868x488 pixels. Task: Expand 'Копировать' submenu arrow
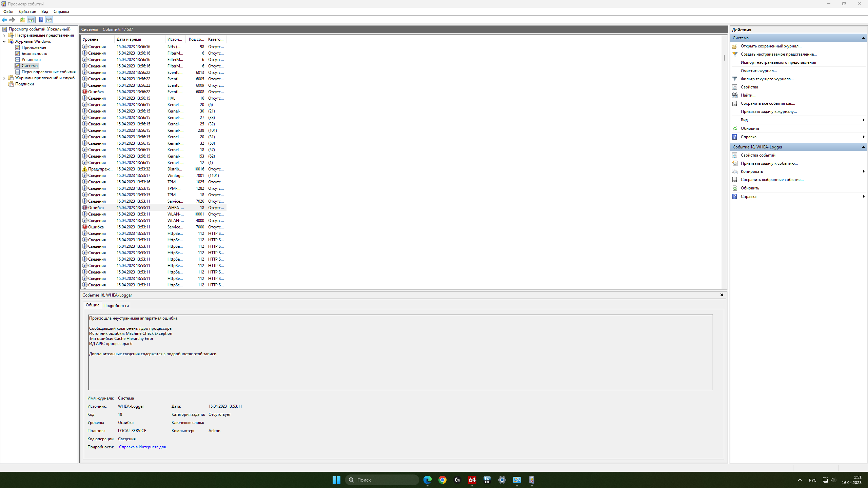[863, 171]
